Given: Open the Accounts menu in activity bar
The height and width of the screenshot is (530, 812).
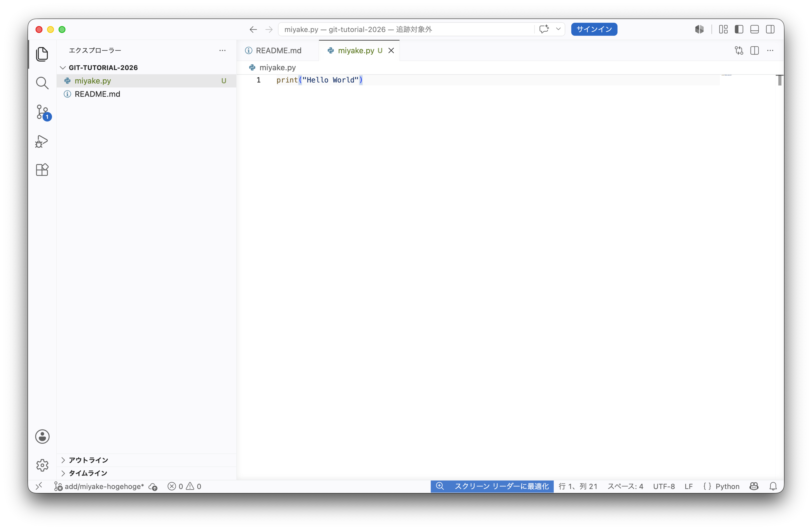Looking at the screenshot, I should 42,436.
